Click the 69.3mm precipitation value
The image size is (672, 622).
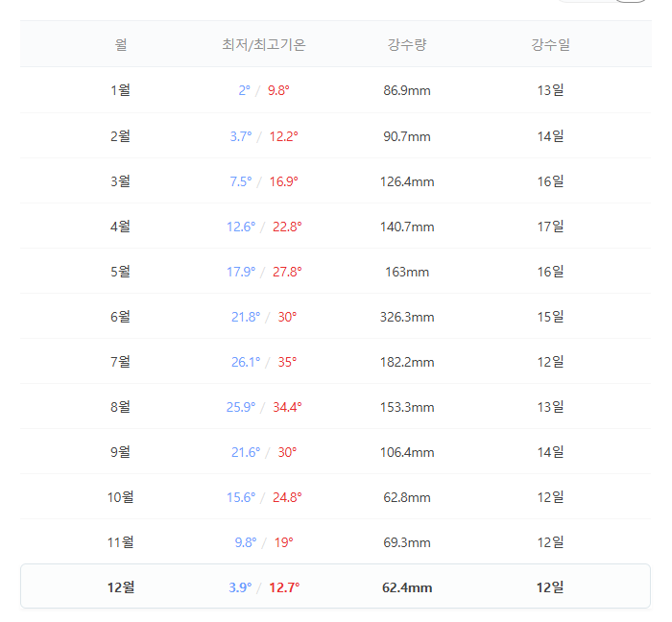(x=407, y=542)
